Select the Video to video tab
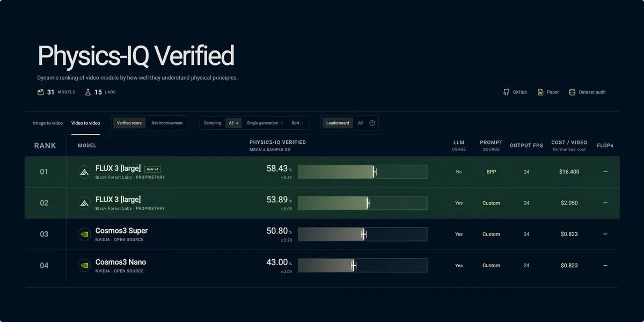This screenshot has height=322, width=644. click(85, 123)
